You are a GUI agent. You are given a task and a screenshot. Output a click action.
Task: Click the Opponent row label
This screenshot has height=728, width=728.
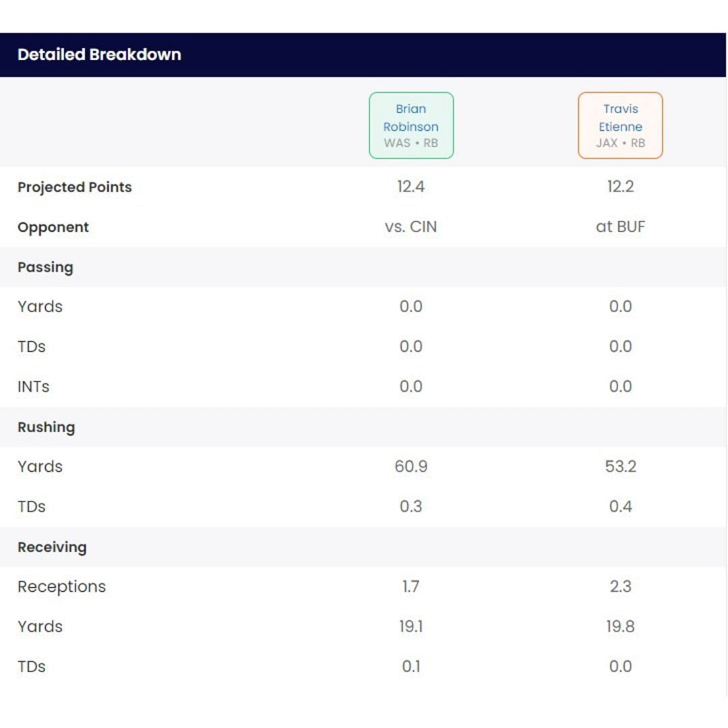(53, 227)
